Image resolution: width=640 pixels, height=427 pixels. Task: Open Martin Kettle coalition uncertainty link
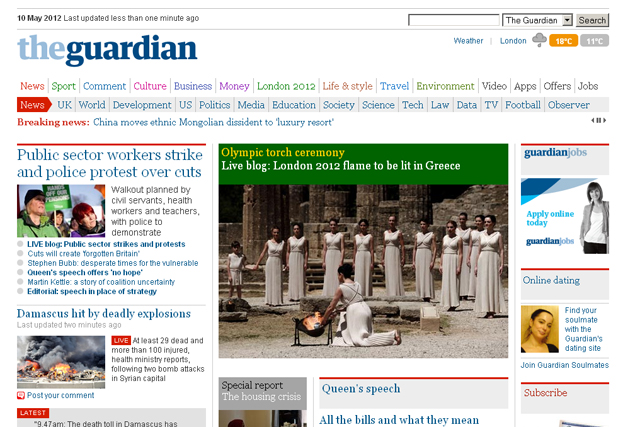[x=101, y=282]
